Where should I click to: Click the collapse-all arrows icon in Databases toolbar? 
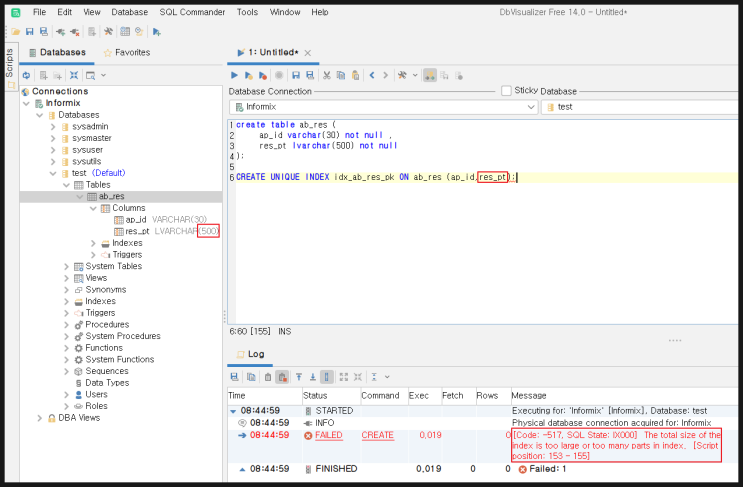tap(74, 75)
